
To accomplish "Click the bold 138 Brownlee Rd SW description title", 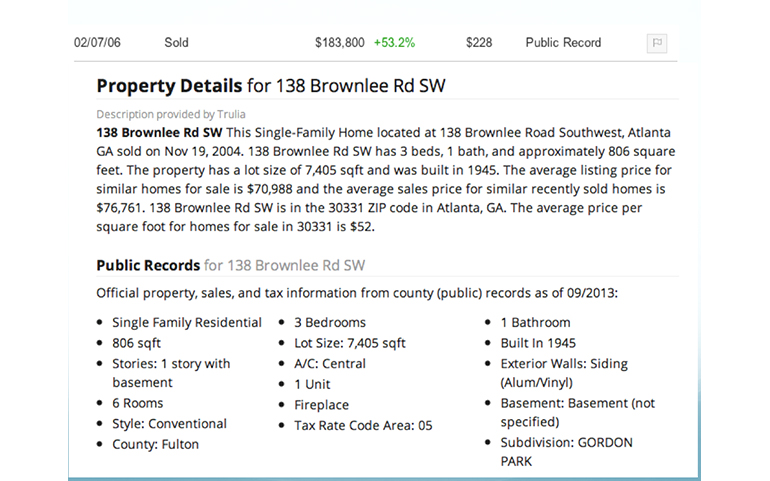I will [x=159, y=132].
